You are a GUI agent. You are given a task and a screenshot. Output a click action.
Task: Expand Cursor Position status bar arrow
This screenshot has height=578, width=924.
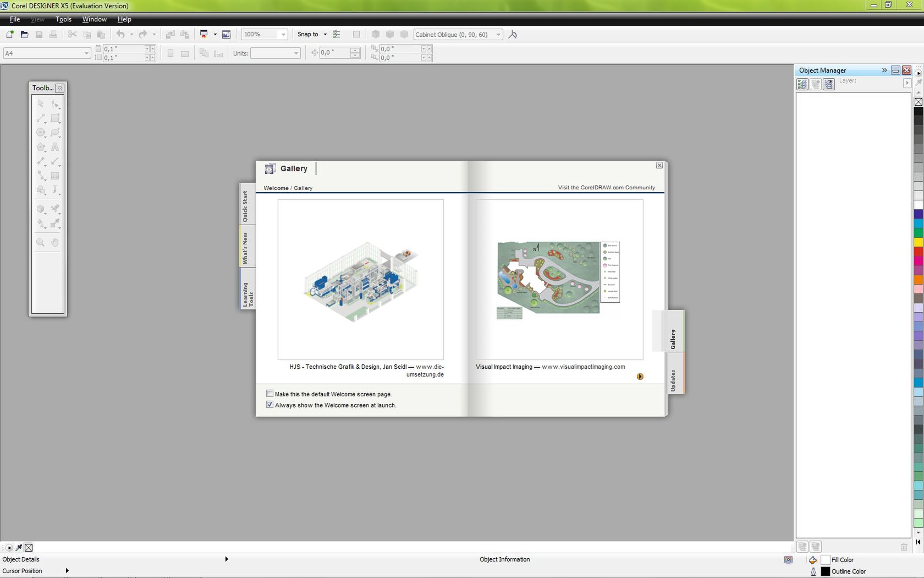[67, 571]
